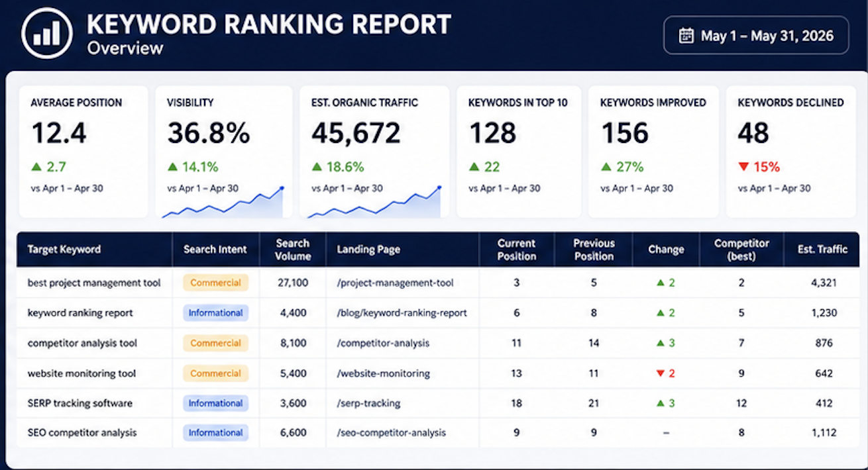The height and width of the screenshot is (470, 868).
Task: Open landing page /website-monitoring
Action: 384,373
